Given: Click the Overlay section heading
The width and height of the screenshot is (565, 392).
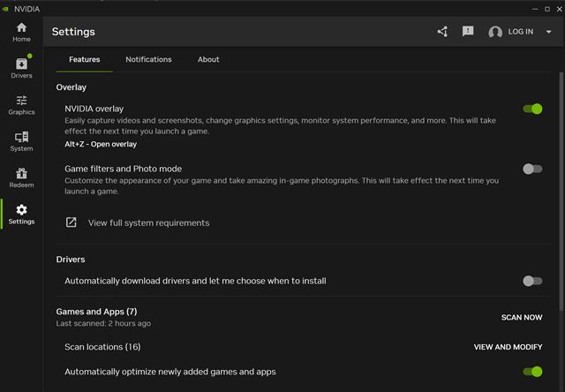Looking at the screenshot, I should click(71, 87).
